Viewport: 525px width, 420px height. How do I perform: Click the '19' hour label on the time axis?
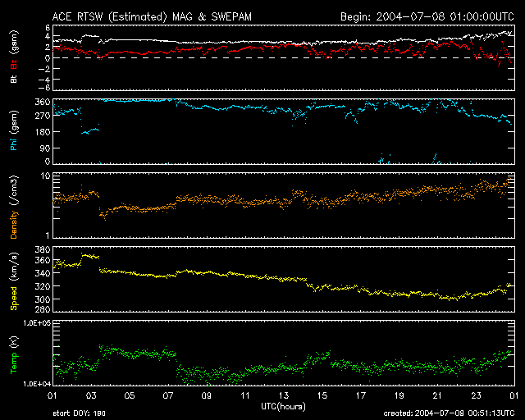[399, 396]
